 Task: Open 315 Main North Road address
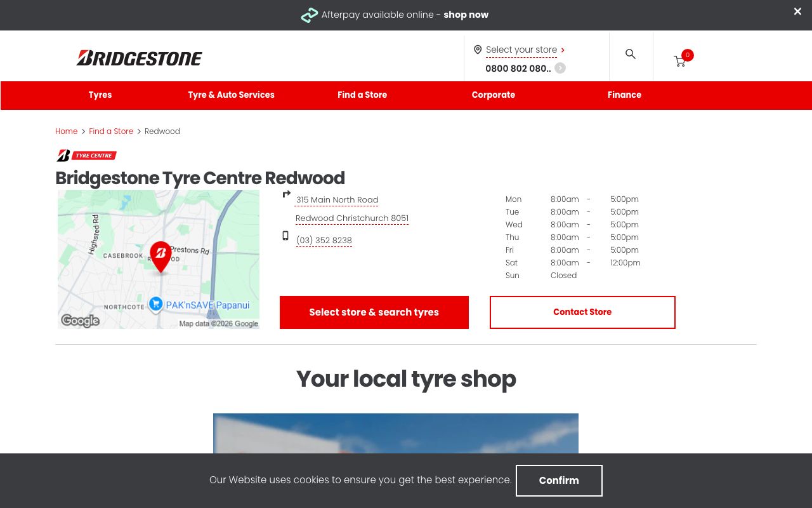pos(337,200)
